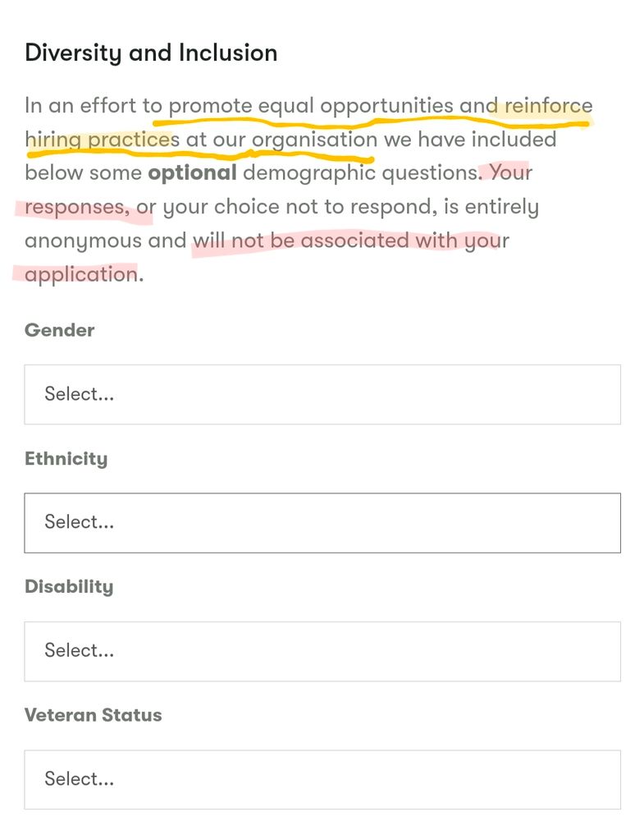Click the Veteran Status field label
This screenshot has width=644, height=821.
94,715
